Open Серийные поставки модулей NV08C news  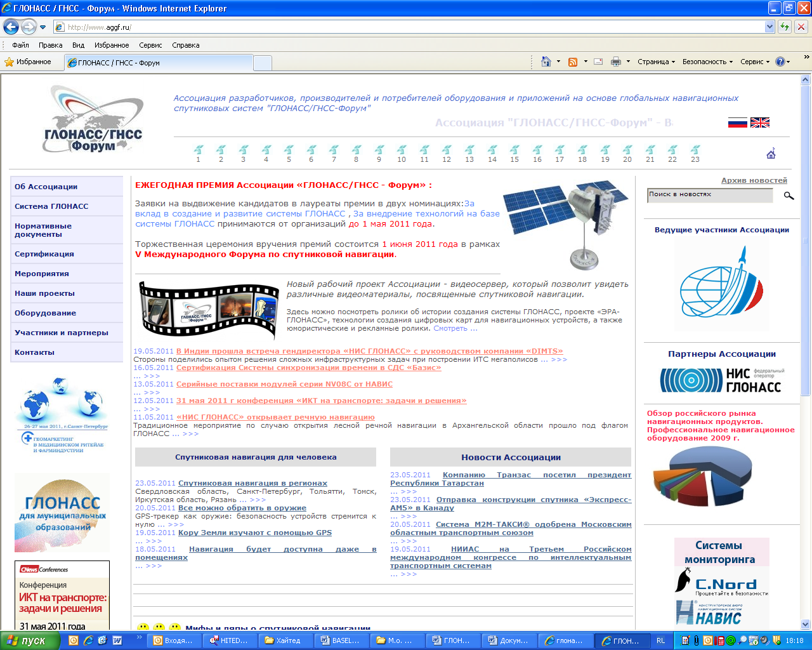(284, 384)
